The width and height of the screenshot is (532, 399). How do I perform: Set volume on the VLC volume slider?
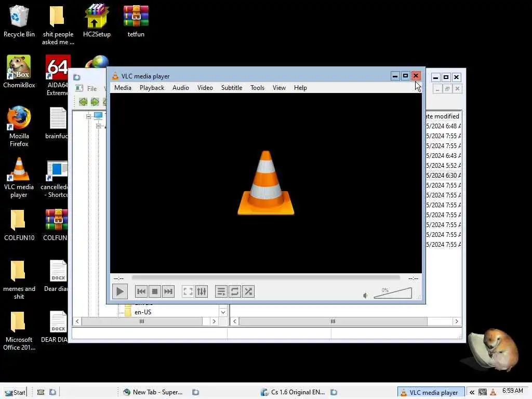point(393,293)
